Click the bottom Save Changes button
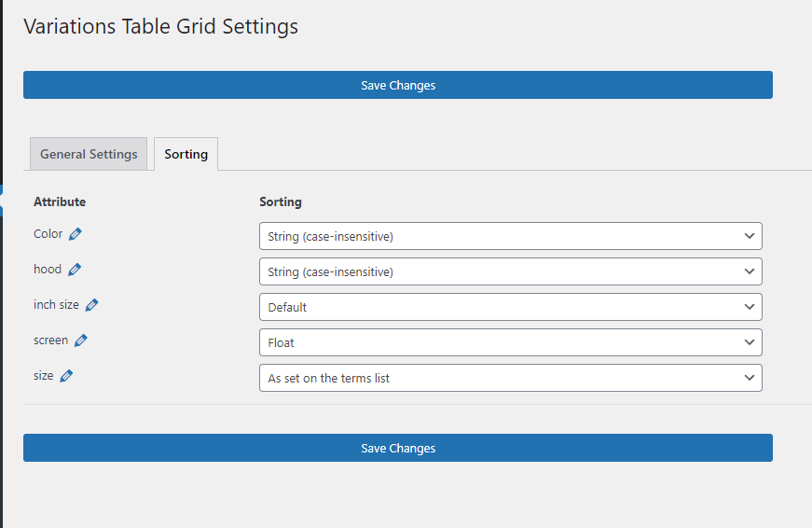Viewport: 812px width, 528px height. (x=398, y=448)
